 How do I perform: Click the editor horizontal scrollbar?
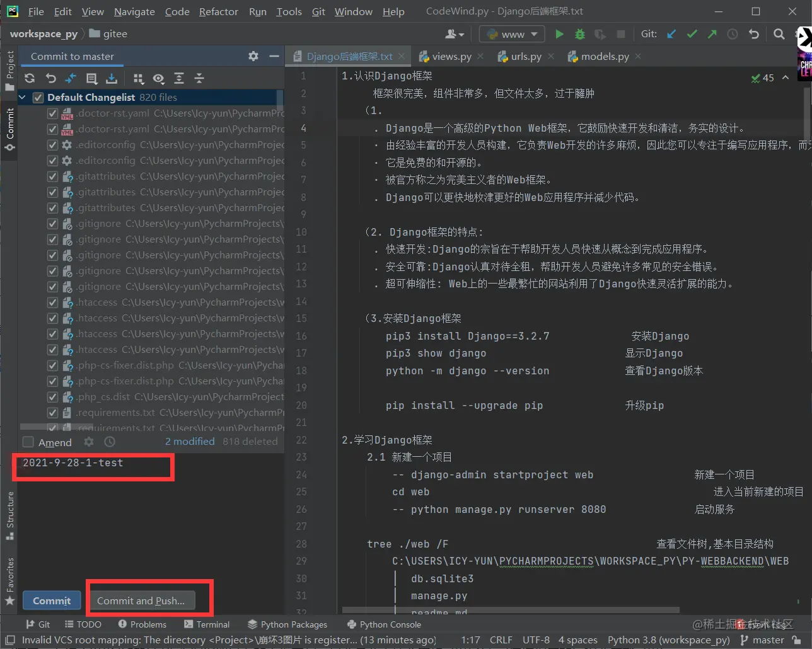pyautogui.click(x=511, y=610)
